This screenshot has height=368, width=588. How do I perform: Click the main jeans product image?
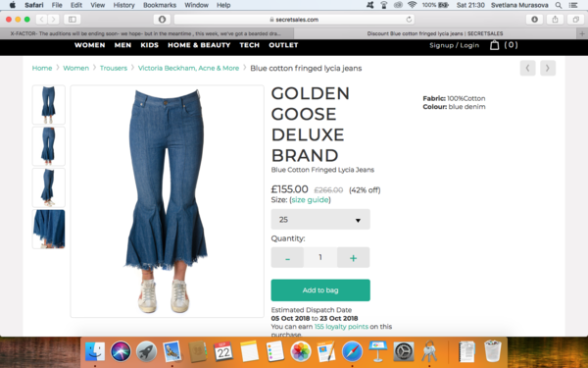pos(168,201)
